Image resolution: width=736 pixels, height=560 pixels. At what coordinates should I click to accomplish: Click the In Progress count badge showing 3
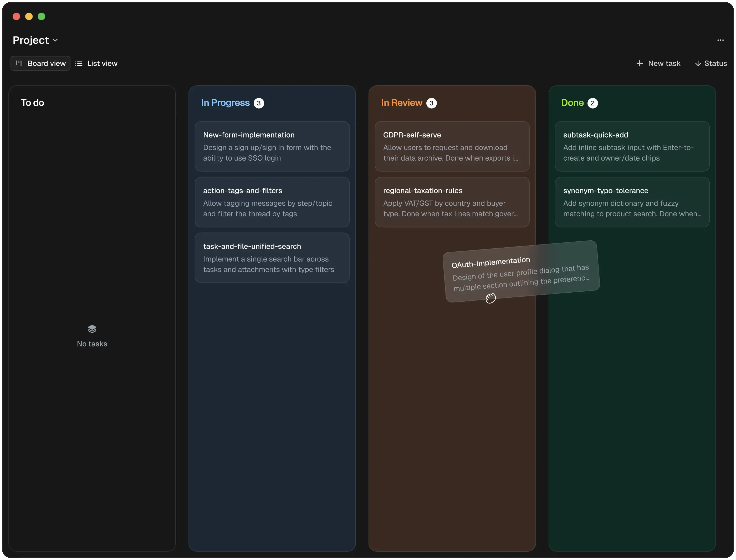tap(259, 103)
